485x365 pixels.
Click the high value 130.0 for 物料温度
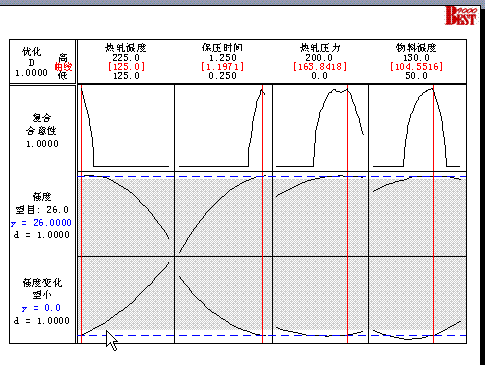coord(416,58)
